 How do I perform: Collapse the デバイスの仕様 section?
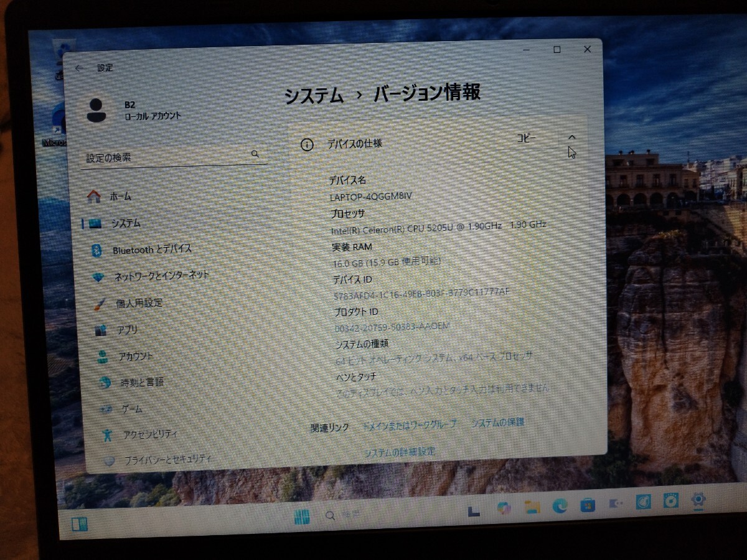tap(572, 138)
